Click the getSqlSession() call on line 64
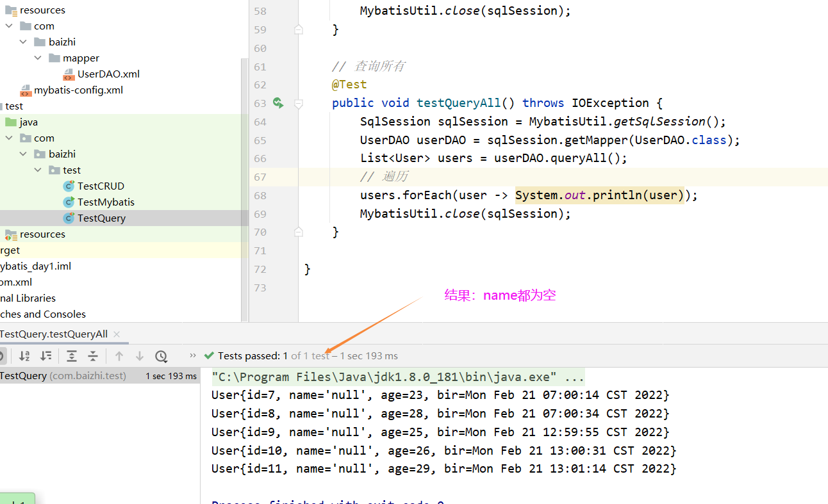 pos(670,122)
